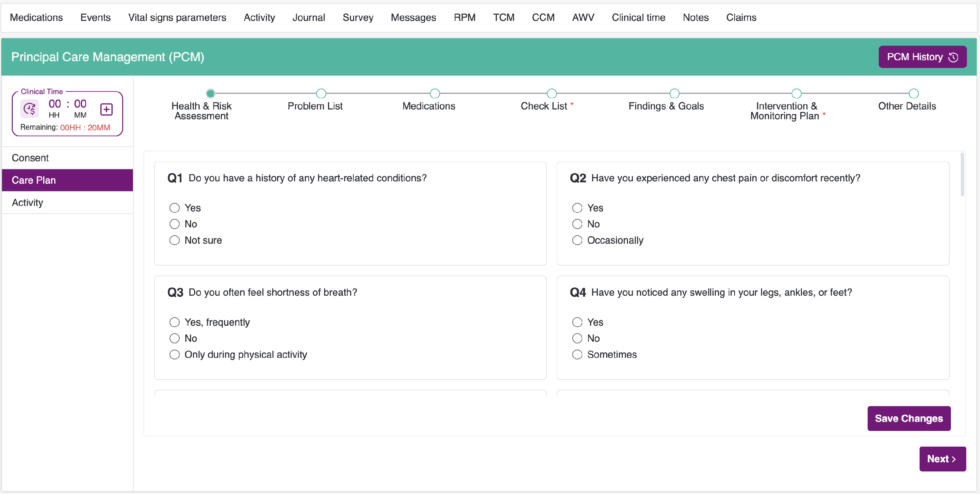The height and width of the screenshot is (494, 980).
Task: Click the add clinical time plus icon
Action: pos(106,109)
